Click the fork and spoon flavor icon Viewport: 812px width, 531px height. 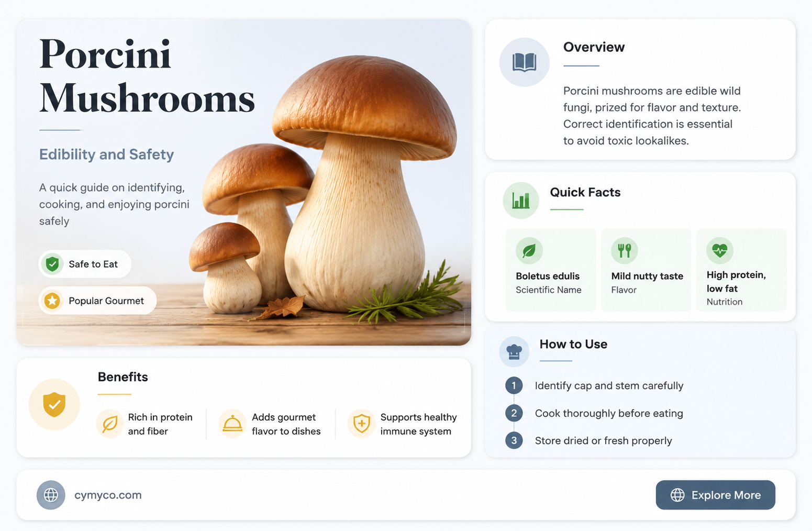point(625,250)
